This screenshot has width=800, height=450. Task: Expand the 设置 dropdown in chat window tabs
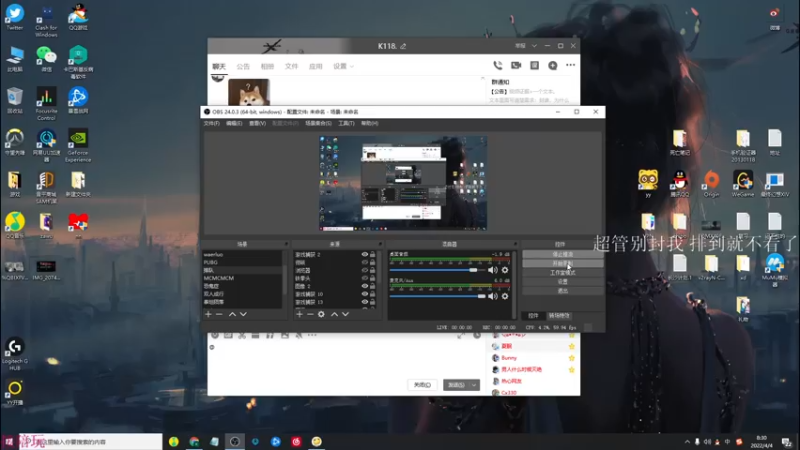point(352,66)
